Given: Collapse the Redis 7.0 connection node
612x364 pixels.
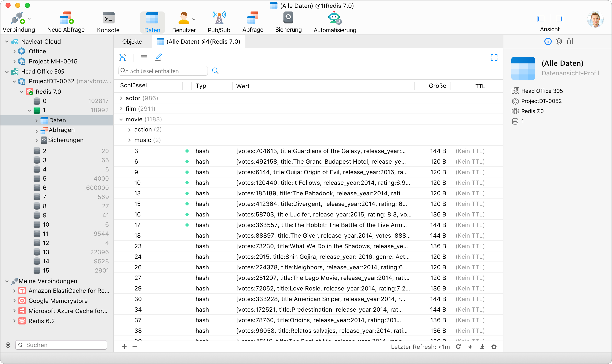Looking at the screenshot, I should pos(22,92).
